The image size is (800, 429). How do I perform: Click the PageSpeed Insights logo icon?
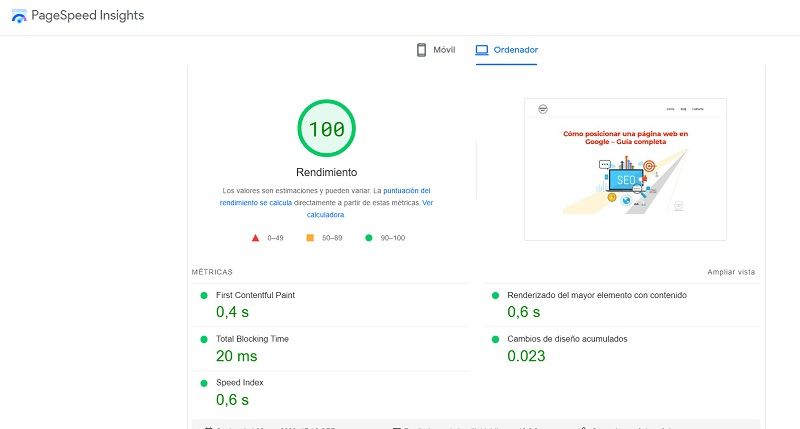pyautogui.click(x=19, y=16)
